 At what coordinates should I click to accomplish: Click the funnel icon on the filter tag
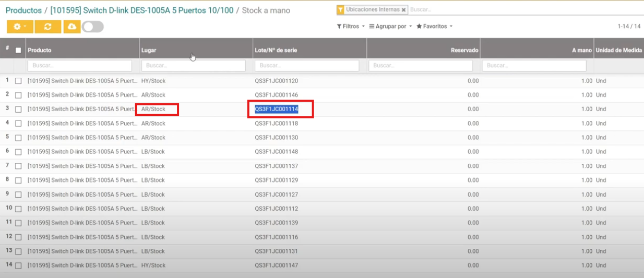tap(341, 10)
